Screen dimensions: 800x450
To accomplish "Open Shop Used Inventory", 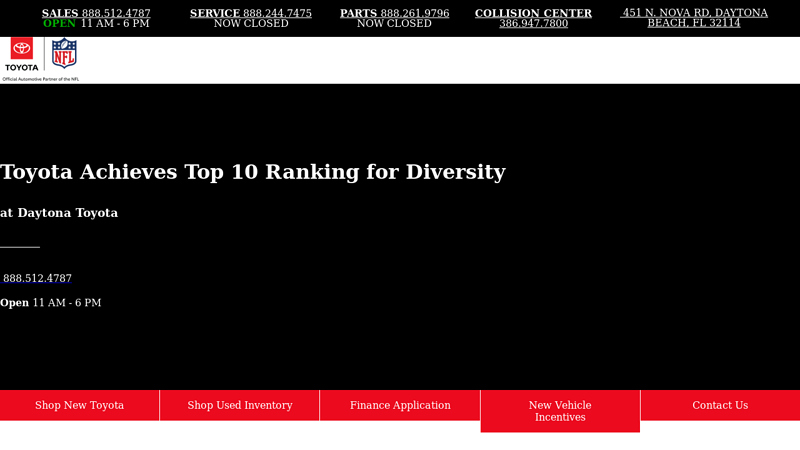I will click(240, 405).
